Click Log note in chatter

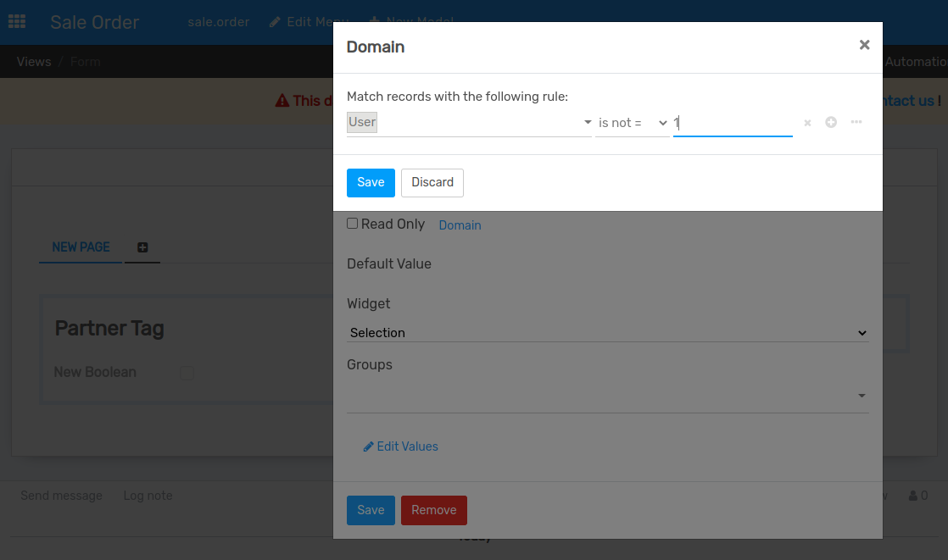(x=148, y=496)
